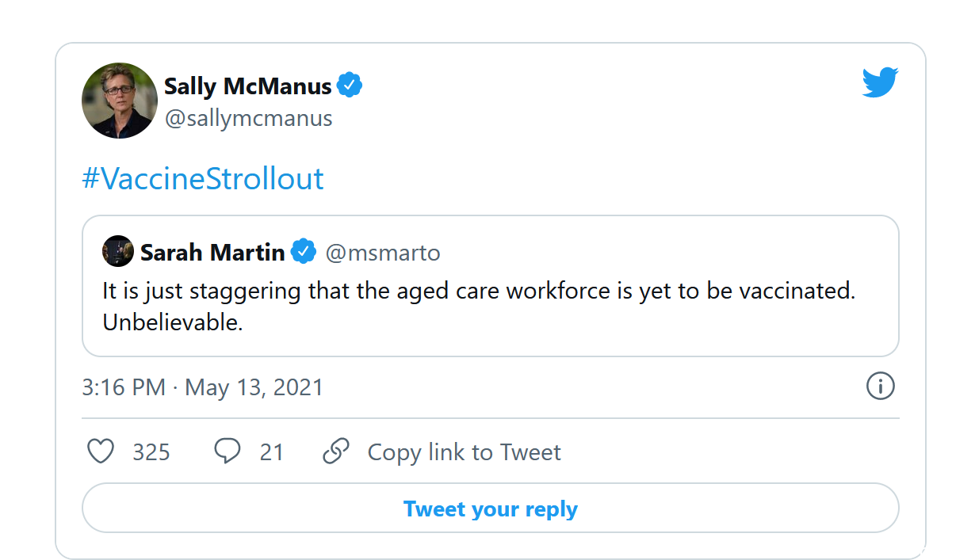Screen dimensions: 975x560
Task: Click the Sally McManus display name
Action: 248,86
